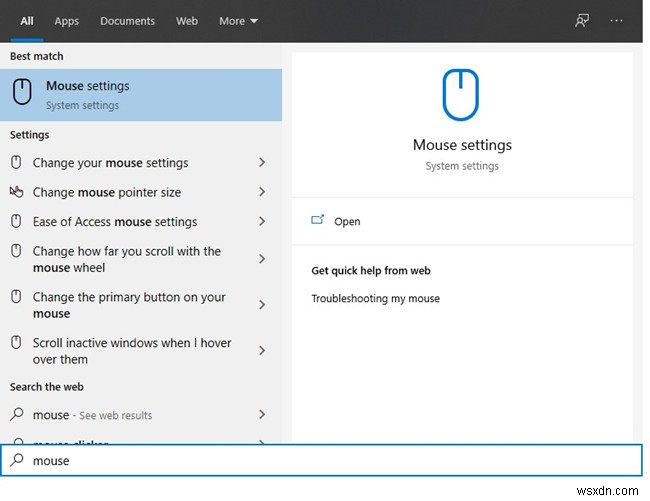650x501 pixels.
Task: Expand Change your mouse settings chevron
Action: [x=262, y=163]
